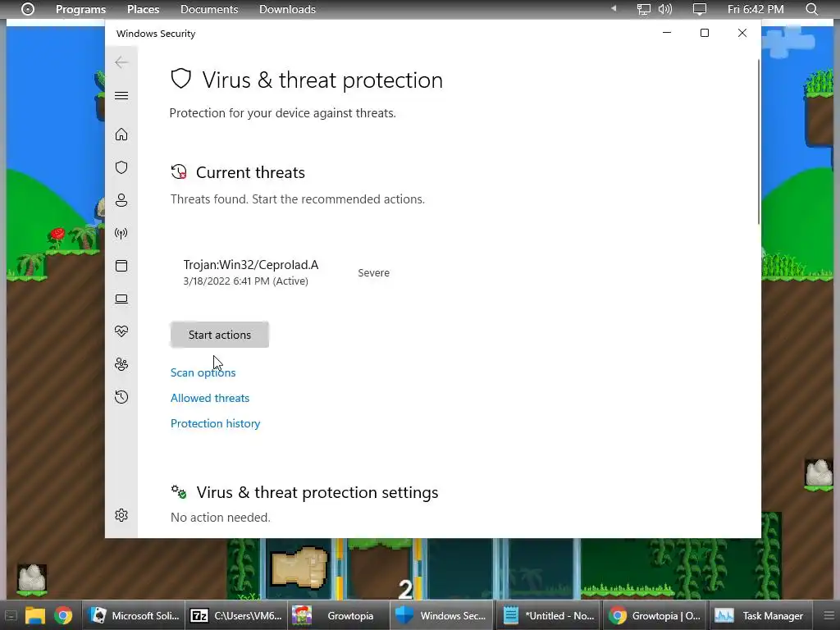The image size is (840, 630).
Task: Open Firewall & network protection icon
Action: [121, 233]
